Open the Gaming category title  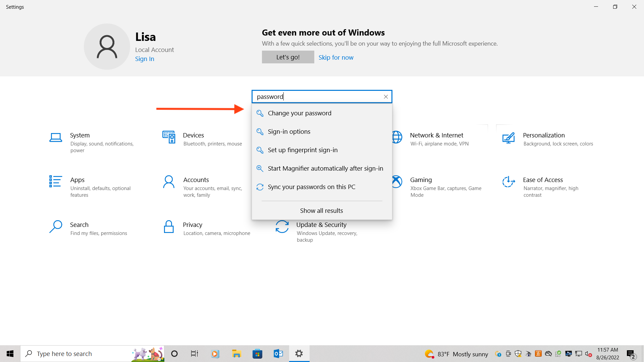pyautogui.click(x=421, y=180)
